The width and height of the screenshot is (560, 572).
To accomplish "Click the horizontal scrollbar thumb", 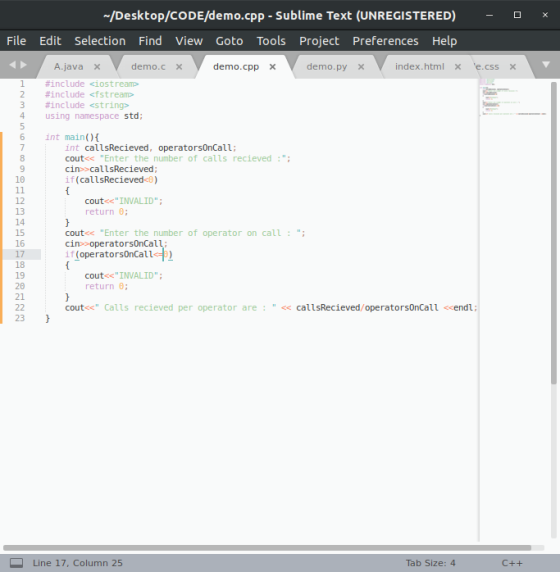I will (x=267, y=548).
